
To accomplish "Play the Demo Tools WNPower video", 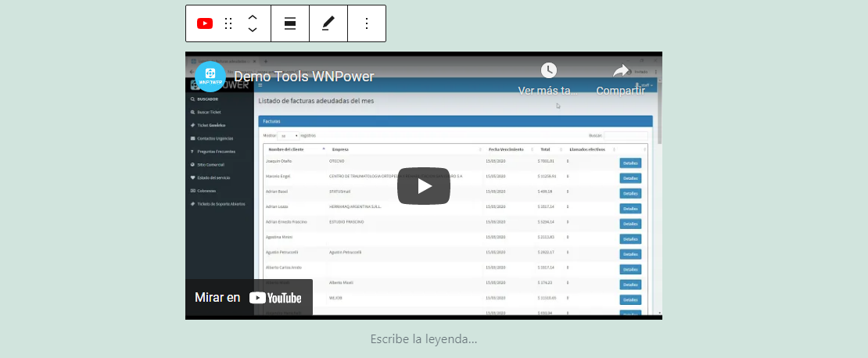I will (x=424, y=186).
